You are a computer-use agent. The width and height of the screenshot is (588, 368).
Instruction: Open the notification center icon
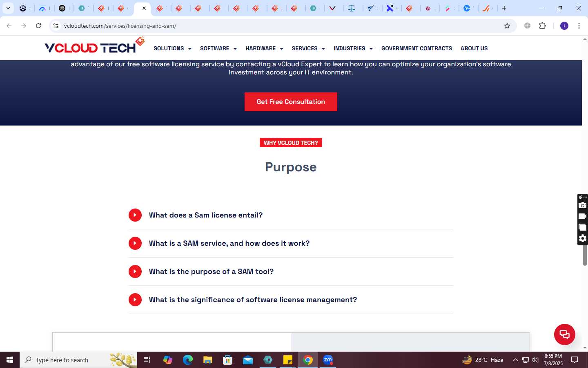(x=575, y=360)
